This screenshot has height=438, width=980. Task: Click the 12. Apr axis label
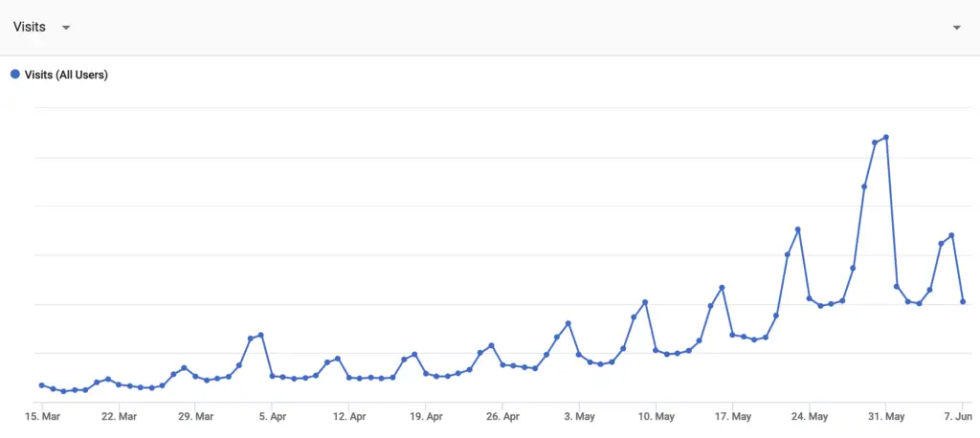point(349,417)
